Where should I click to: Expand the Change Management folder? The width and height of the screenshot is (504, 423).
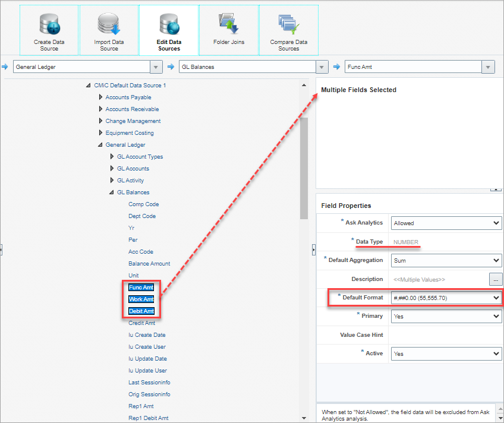100,121
